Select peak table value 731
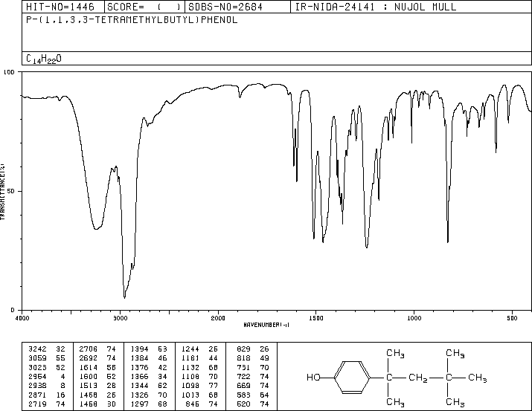Viewport: 532px width, 411px height. [x=243, y=368]
